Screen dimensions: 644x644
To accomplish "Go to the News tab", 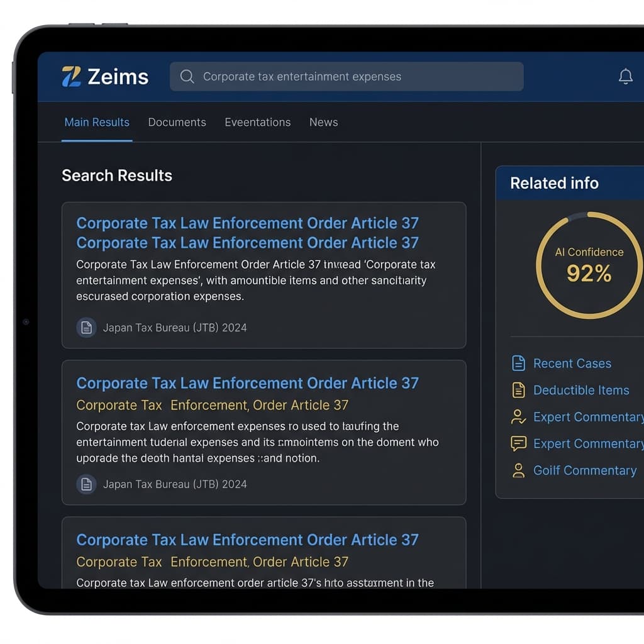I will (323, 123).
